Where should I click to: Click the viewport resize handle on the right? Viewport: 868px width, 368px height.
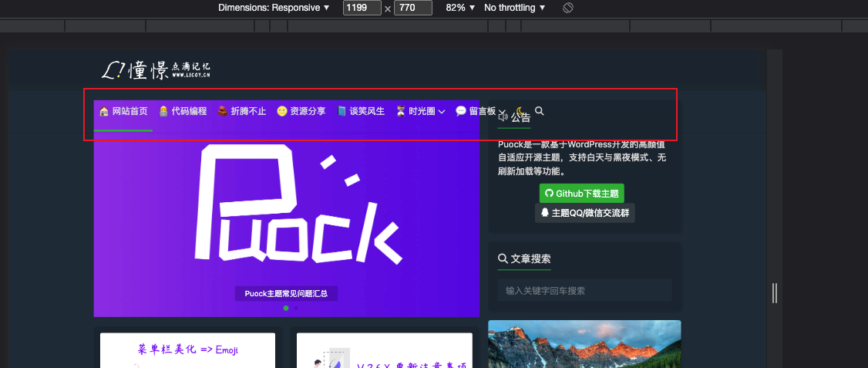click(775, 292)
